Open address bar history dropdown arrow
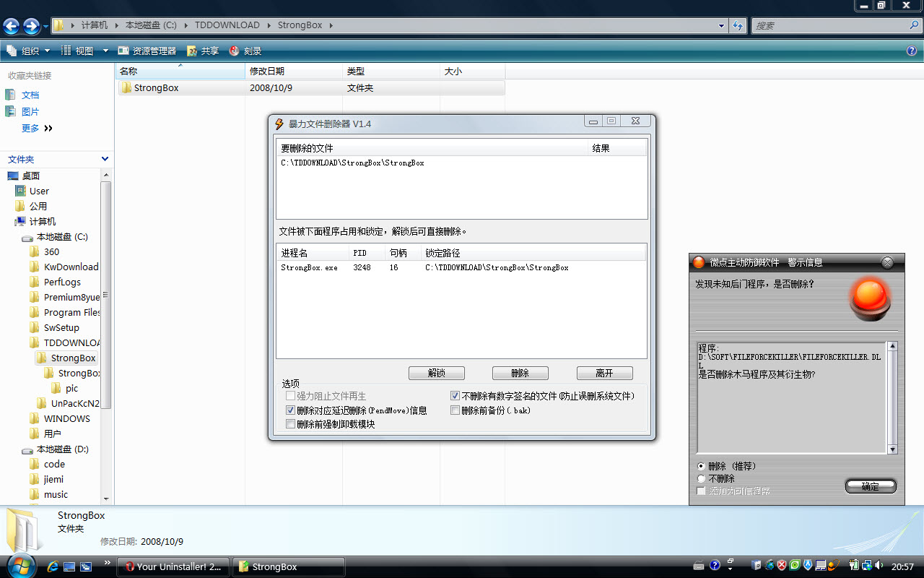This screenshot has height=578, width=924. click(x=722, y=25)
